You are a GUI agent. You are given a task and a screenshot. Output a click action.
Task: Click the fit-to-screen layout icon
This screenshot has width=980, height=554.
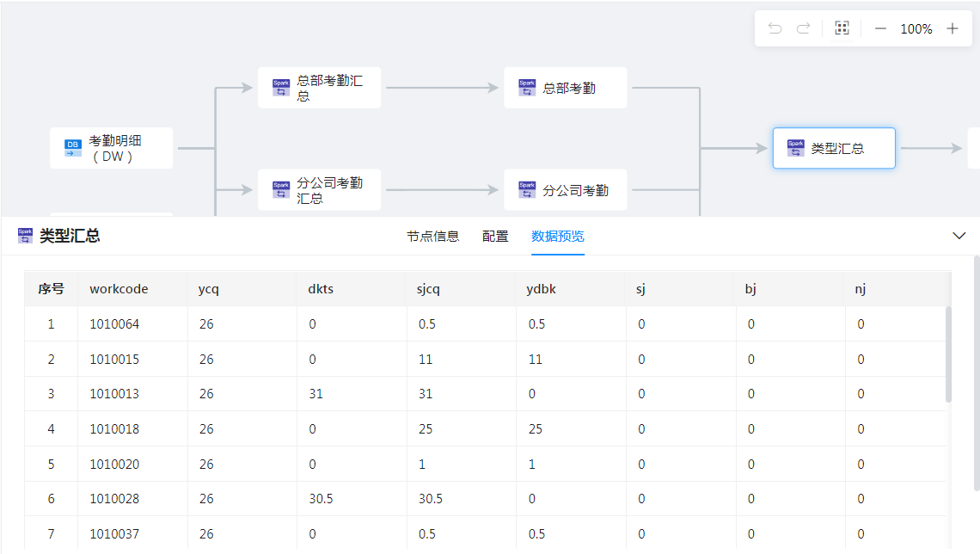(x=842, y=28)
